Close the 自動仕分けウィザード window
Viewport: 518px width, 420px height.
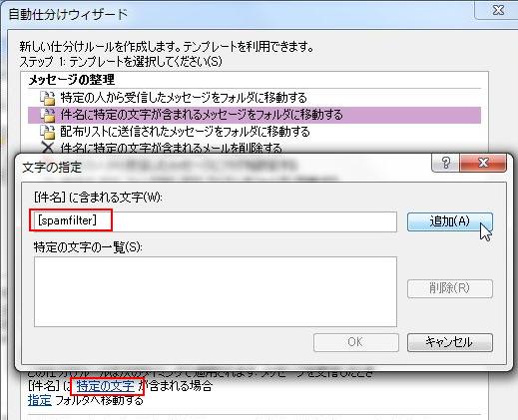pos(498,10)
